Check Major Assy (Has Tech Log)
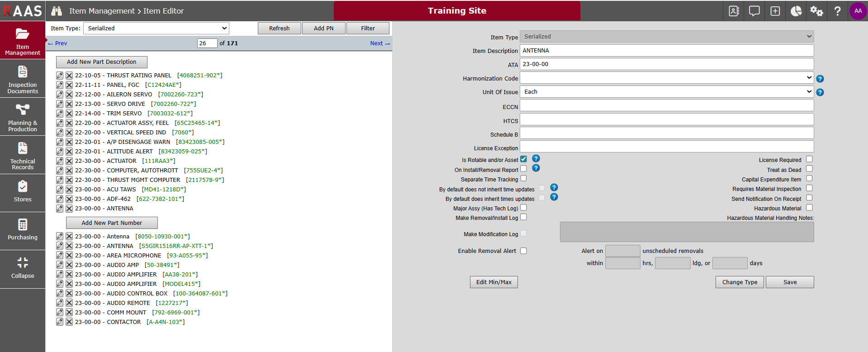 pyautogui.click(x=524, y=208)
